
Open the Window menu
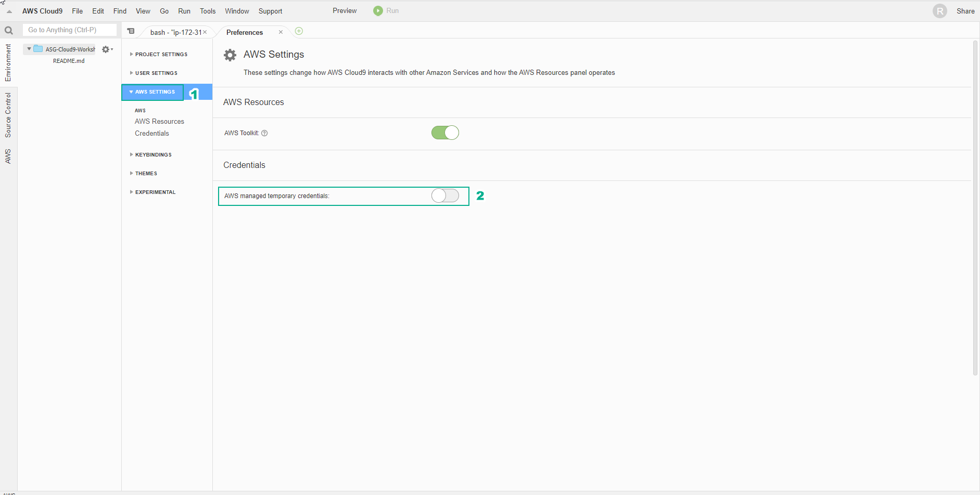pos(237,11)
